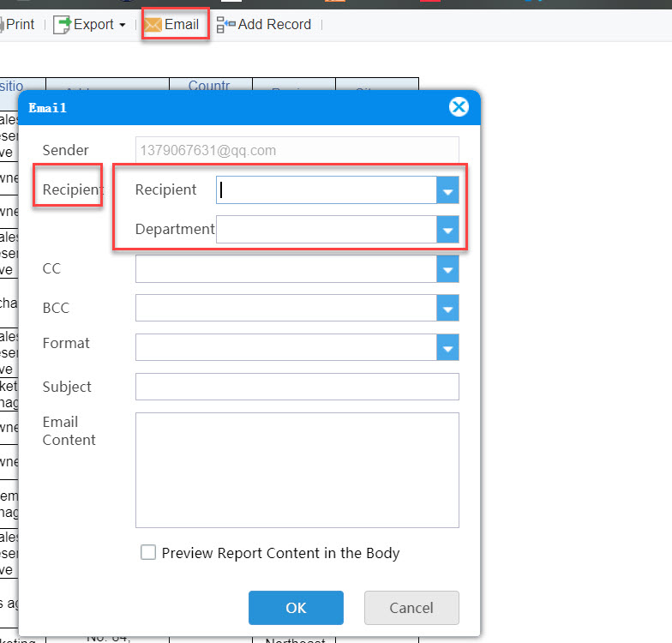Image resolution: width=672 pixels, height=643 pixels.
Task: Click the Add Record icon
Action: point(225,24)
